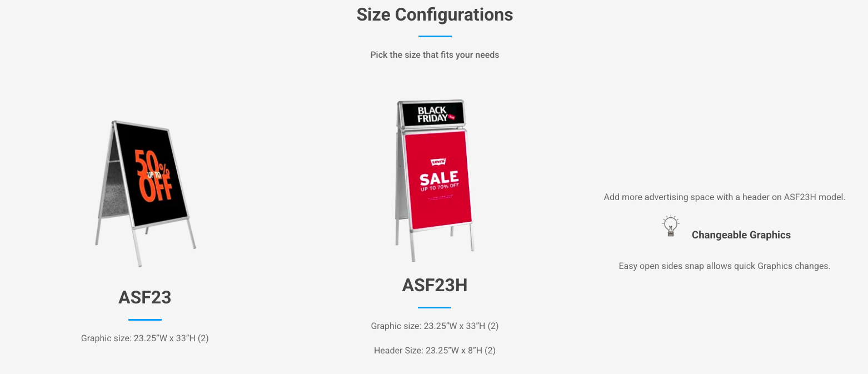This screenshot has height=374, width=868.
Task: Click the blue divider under Size Configurations
Action: point(435,36)
